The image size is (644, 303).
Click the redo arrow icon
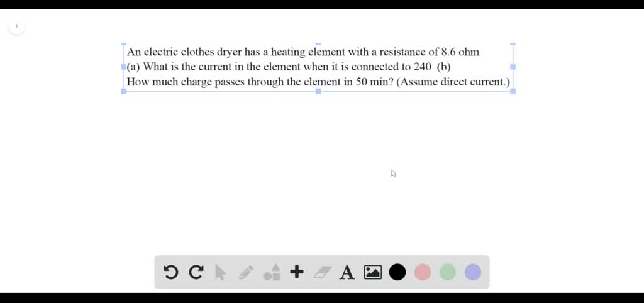(196, 272)
